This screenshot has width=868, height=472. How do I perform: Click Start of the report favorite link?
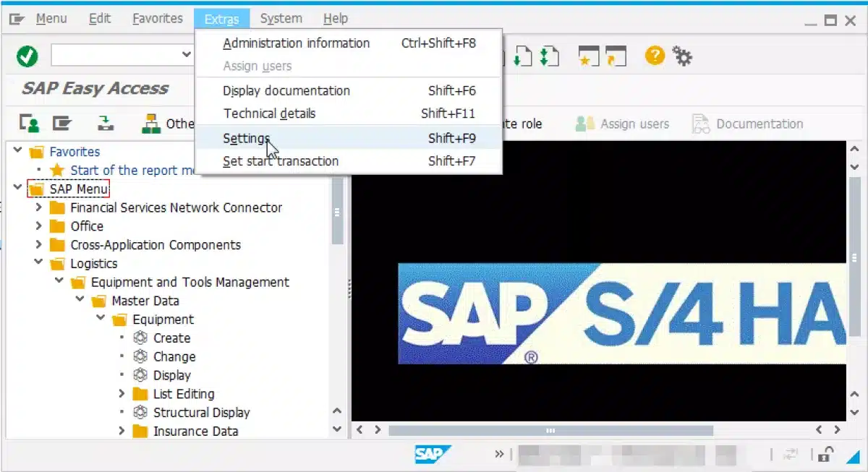click(133, 171)
